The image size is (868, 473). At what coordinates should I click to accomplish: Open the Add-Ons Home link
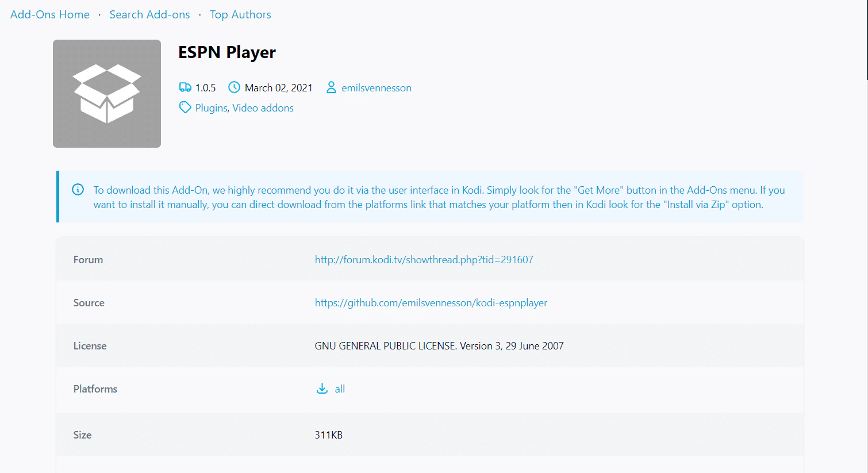[x=50, y=14]
